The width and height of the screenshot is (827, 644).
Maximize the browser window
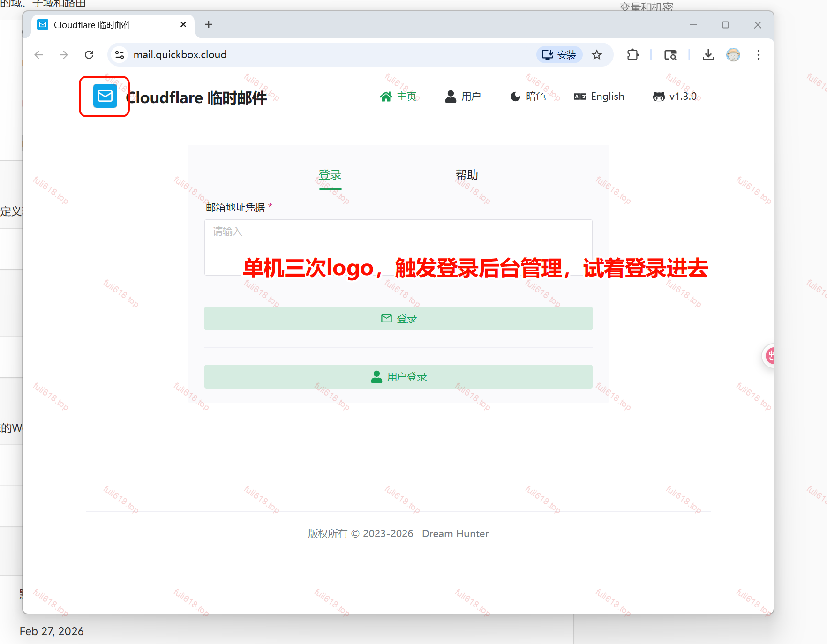click(x=725, y=24)
